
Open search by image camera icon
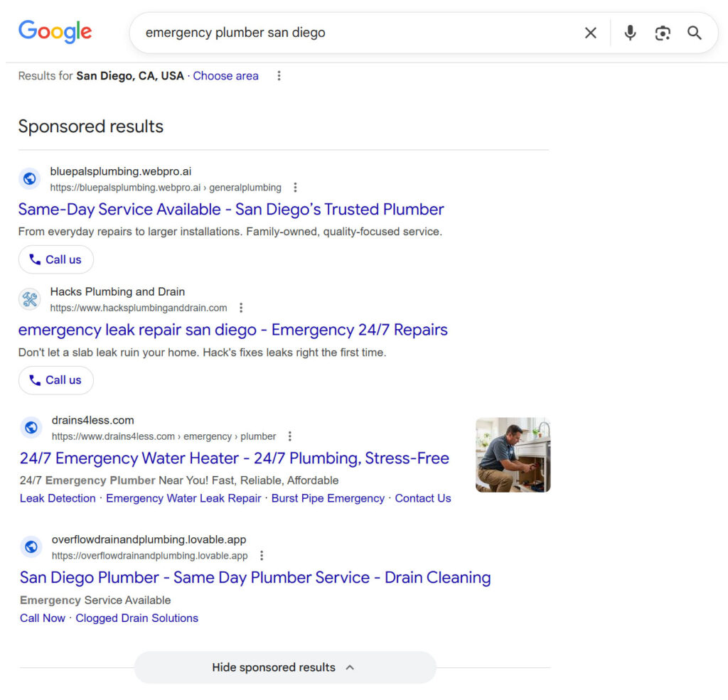click(x=663, y=33)
